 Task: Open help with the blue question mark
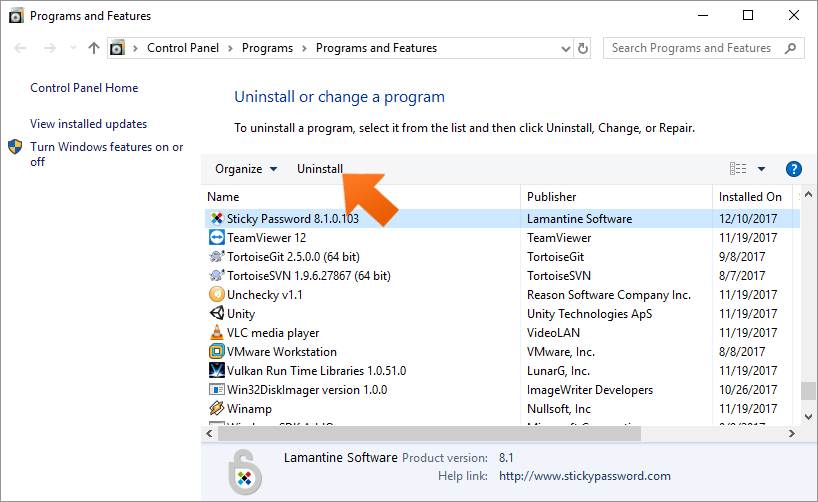tap(793, 169)
